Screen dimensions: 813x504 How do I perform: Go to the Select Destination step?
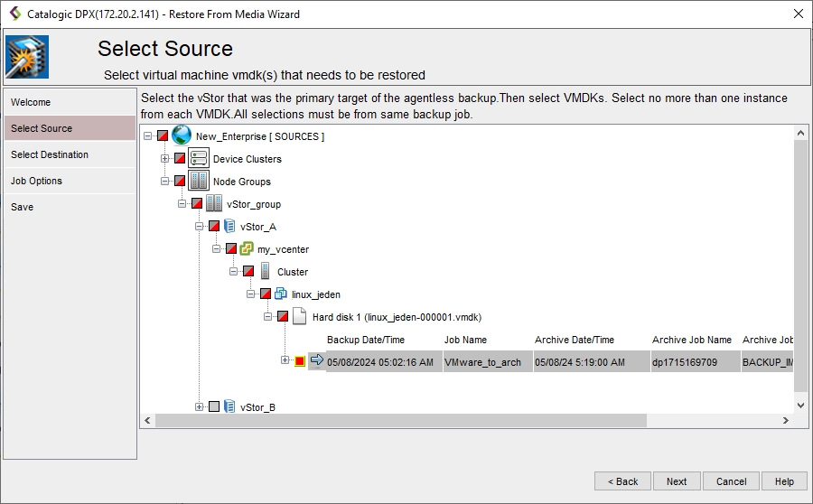pyautogui.click(x=50, y=154)
